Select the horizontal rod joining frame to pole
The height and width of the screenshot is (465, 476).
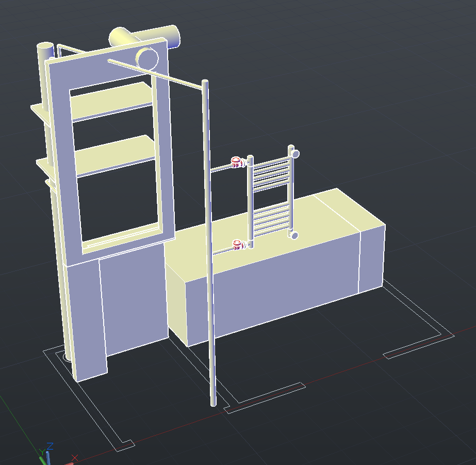point(155,74)
